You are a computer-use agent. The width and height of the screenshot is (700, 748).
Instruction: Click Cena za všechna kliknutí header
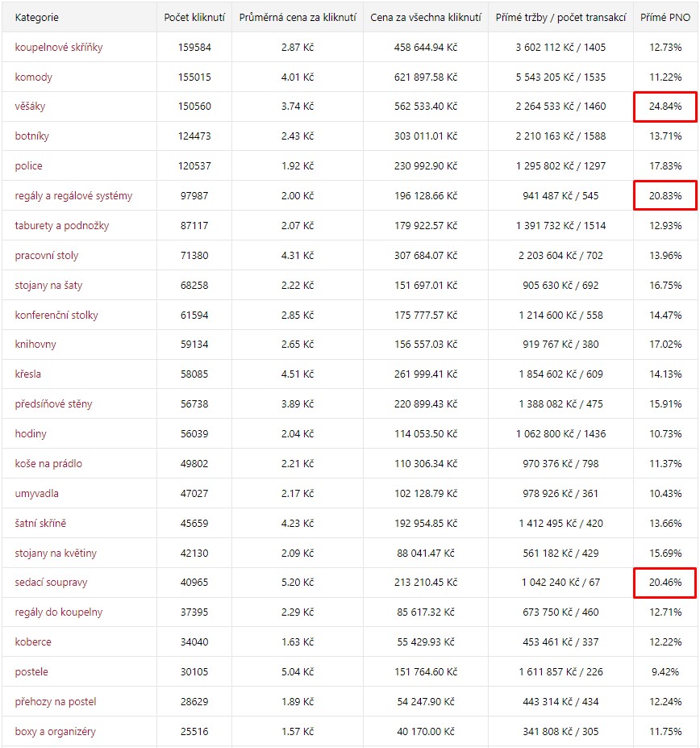click(x=426, y=17)
